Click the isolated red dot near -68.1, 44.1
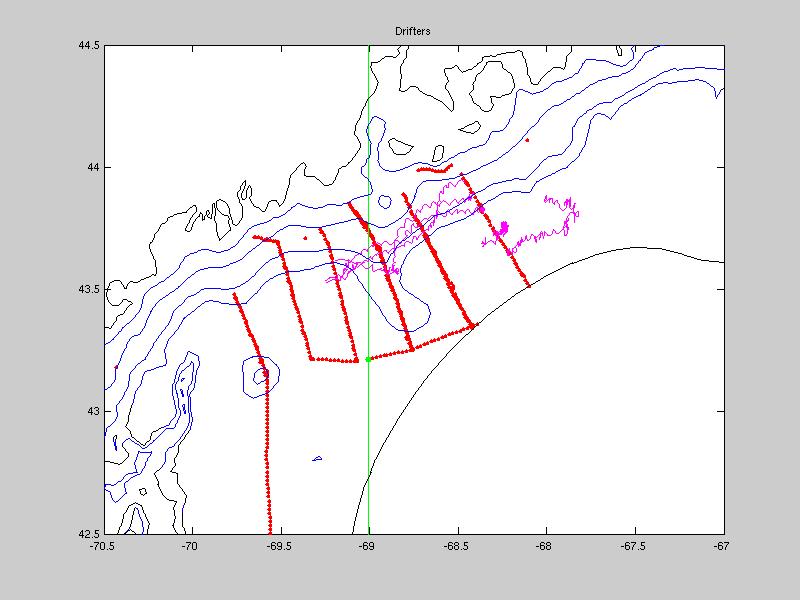Screen dimensions: 800x600 [527, 140]
